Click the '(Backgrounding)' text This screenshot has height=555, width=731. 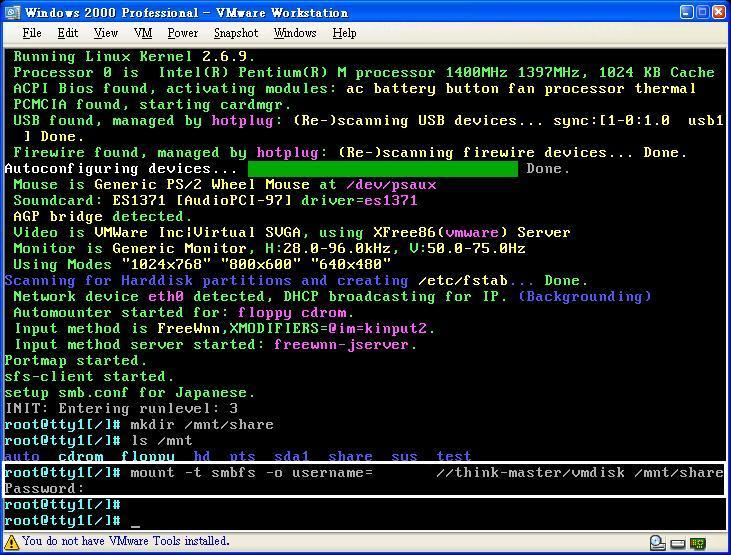point(585,297)
